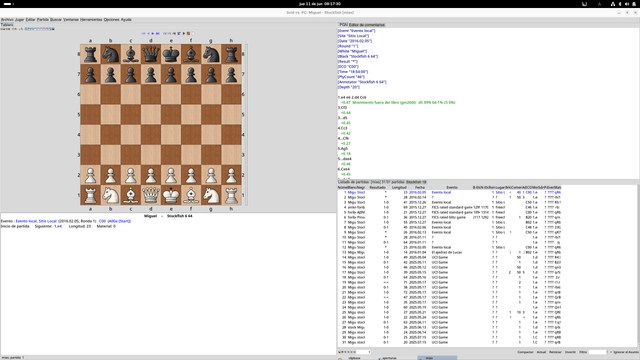
Task: Open the Opciones menu
Action: pyautogui.click(x=111, y=20)
